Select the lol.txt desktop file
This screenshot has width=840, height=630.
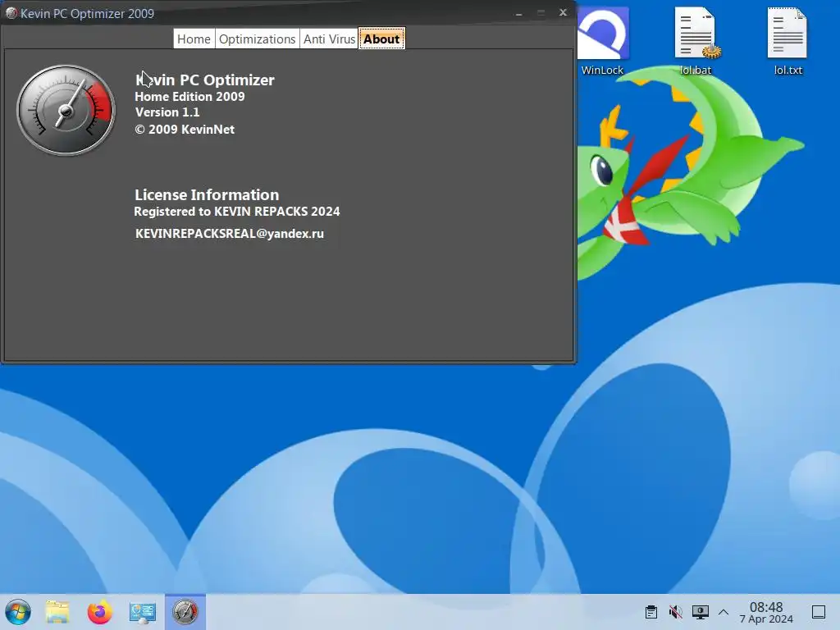(788, 42)
